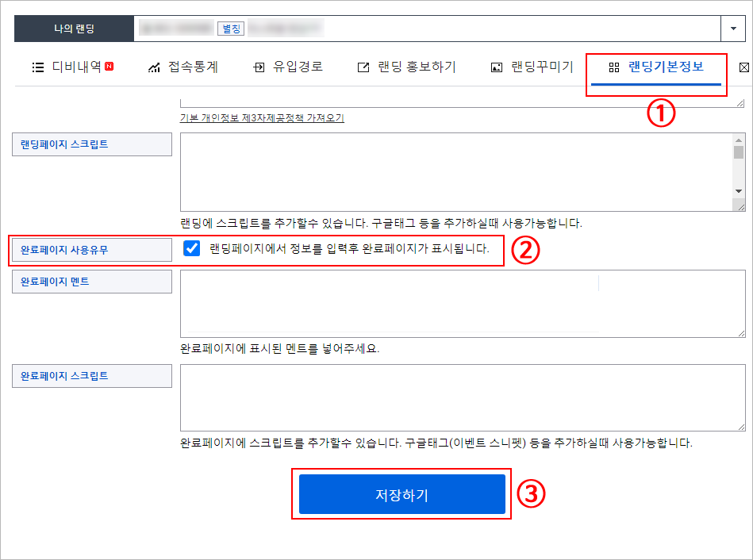Click the list icon beside 디비내역
The width and height of the screenshot is (753, 560).
coord(37,67)
